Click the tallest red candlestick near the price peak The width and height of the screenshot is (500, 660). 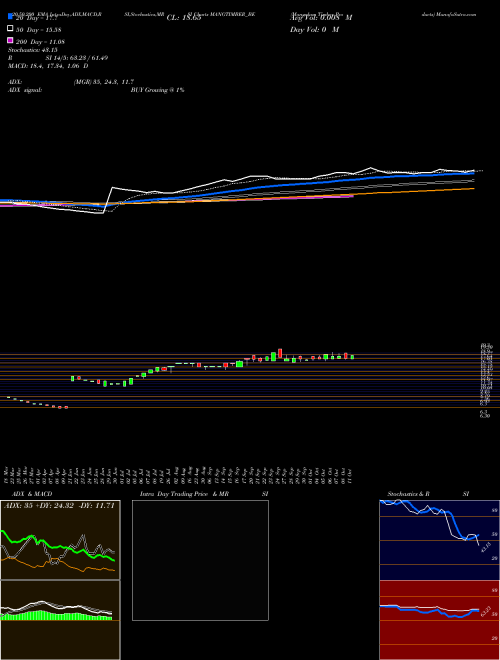pos(280,353)
